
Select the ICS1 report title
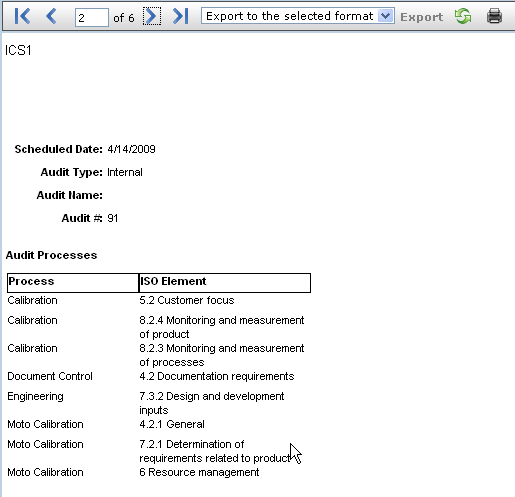18,51
